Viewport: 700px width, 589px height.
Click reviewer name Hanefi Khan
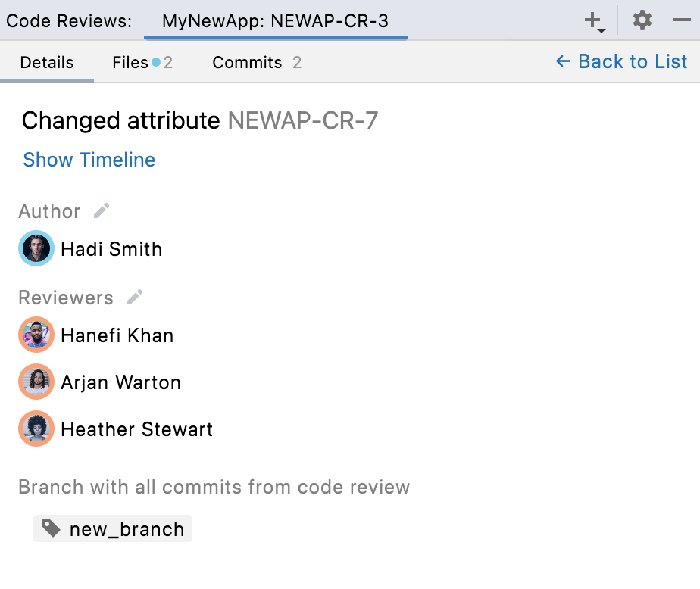(117, 335)
